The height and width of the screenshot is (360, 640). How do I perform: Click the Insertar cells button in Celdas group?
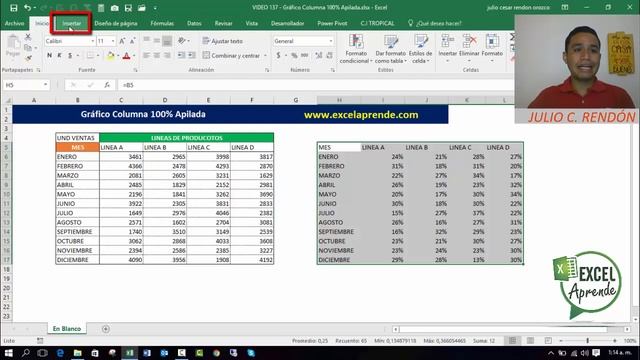click(447, 49)
